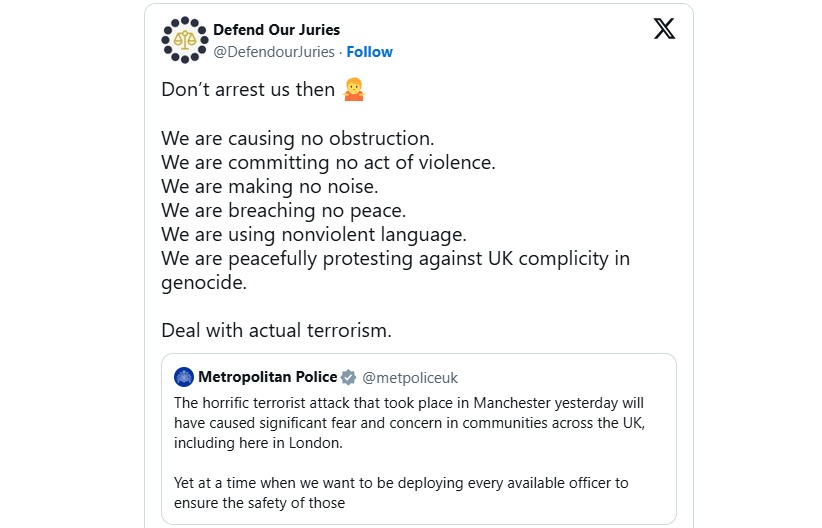822x528 pixels.
Task: Open the Defend Our Juries display name
Action: click(x=276, y=30)
